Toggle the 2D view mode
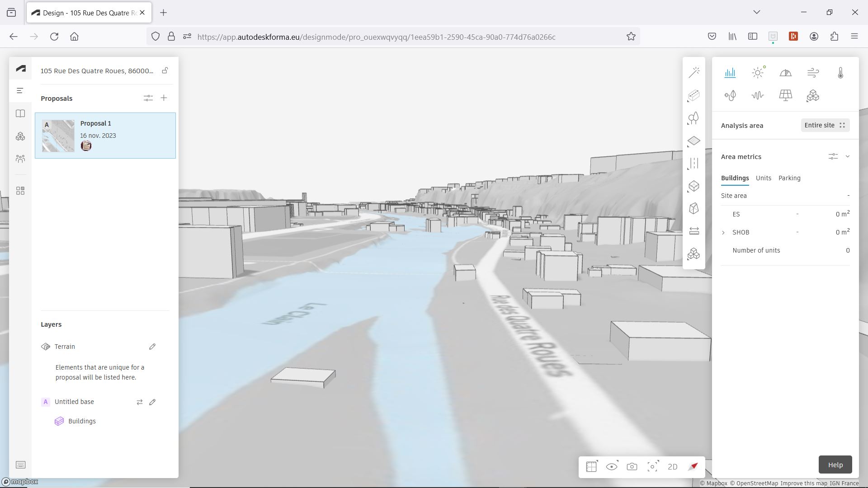The width and height of the screenshot is (868, 488). 672,467
